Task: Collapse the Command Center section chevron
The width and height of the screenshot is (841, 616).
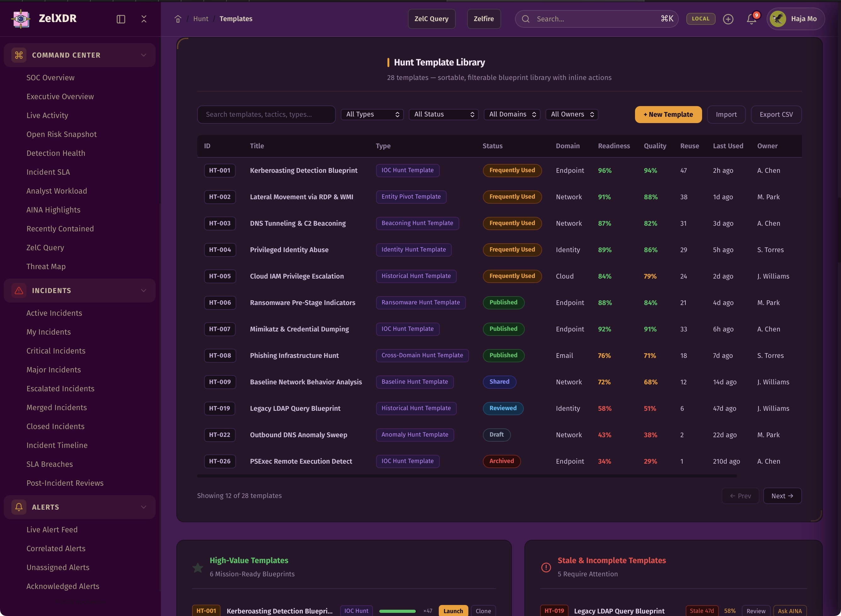Action: pos(144,55)
